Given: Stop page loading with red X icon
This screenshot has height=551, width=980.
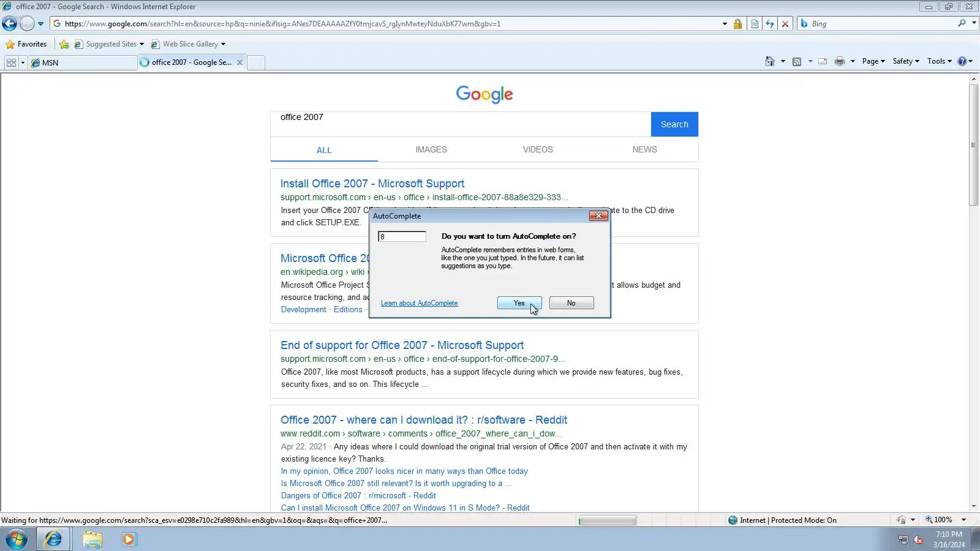Looking at the screenshot, I should (x=785, y=24).
